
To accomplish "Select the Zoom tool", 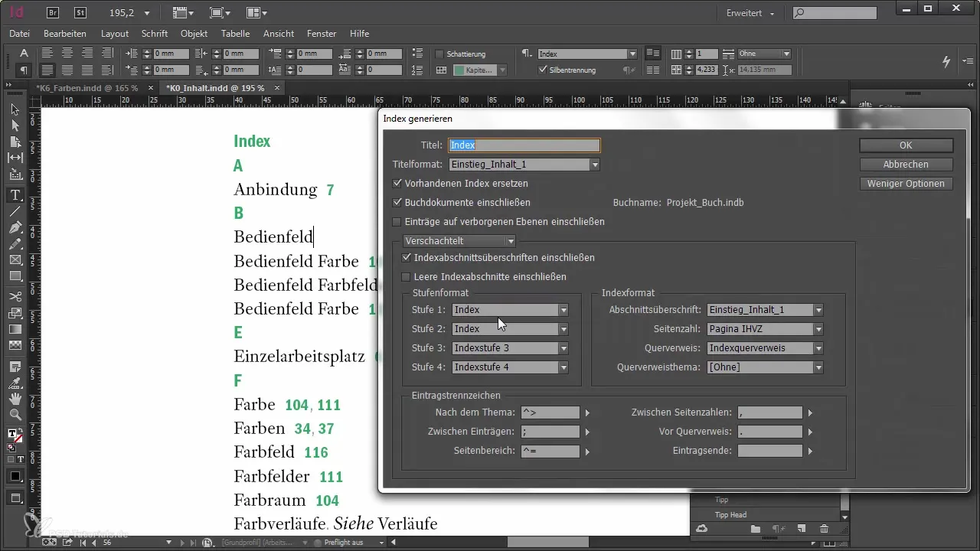I will pos(15,415).
